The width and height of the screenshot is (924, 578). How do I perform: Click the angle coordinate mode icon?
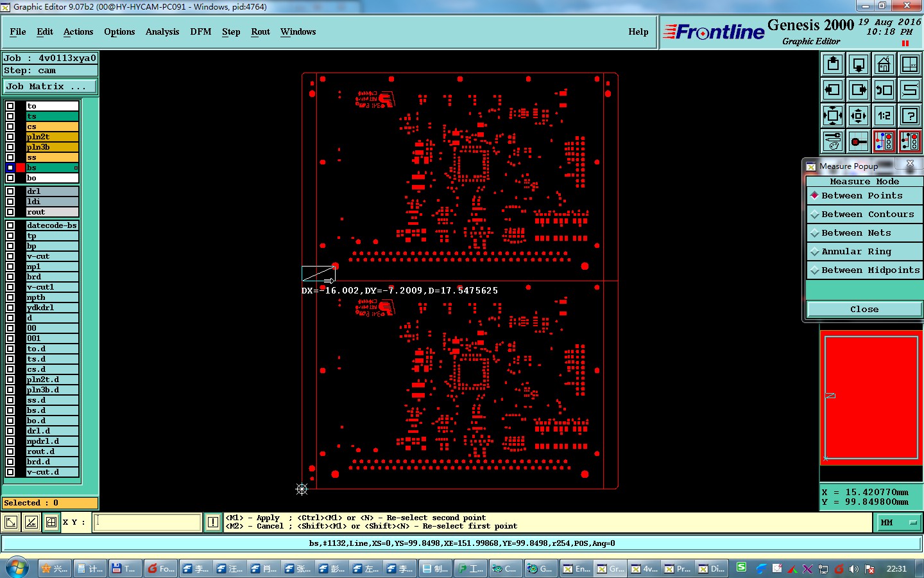point(31,522)
